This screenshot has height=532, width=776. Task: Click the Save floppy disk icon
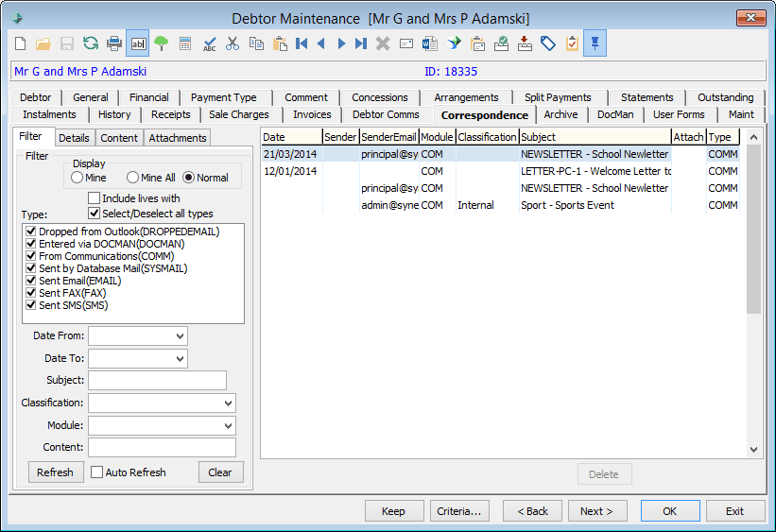[x=67, y=43]
